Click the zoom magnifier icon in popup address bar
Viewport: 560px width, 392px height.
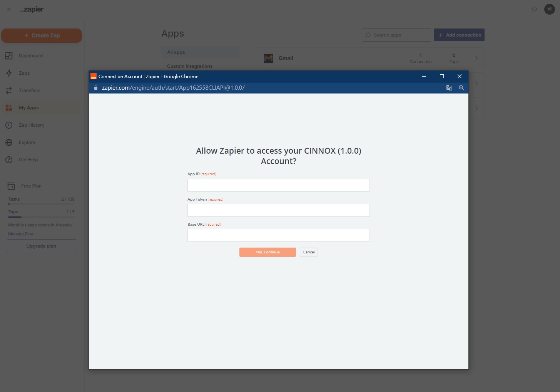[461, 88]
